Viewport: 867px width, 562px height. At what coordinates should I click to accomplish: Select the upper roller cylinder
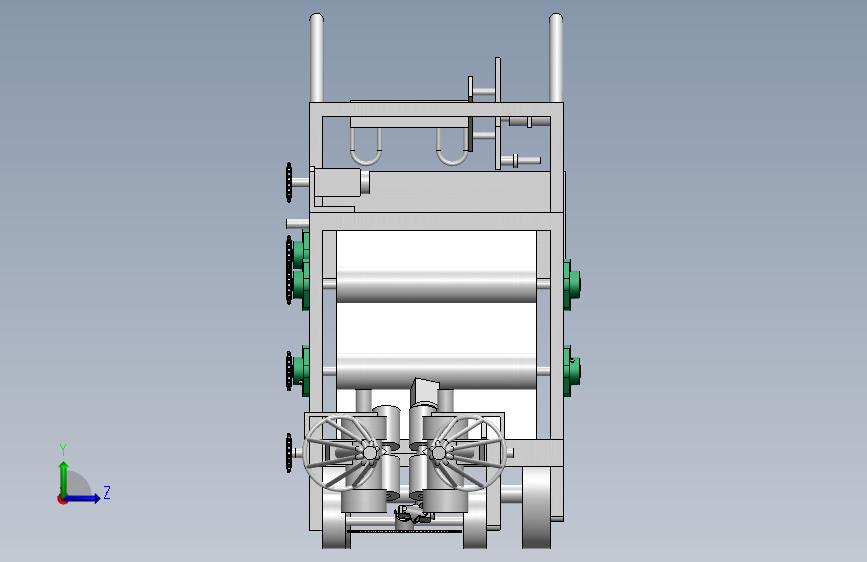[436, 285]
